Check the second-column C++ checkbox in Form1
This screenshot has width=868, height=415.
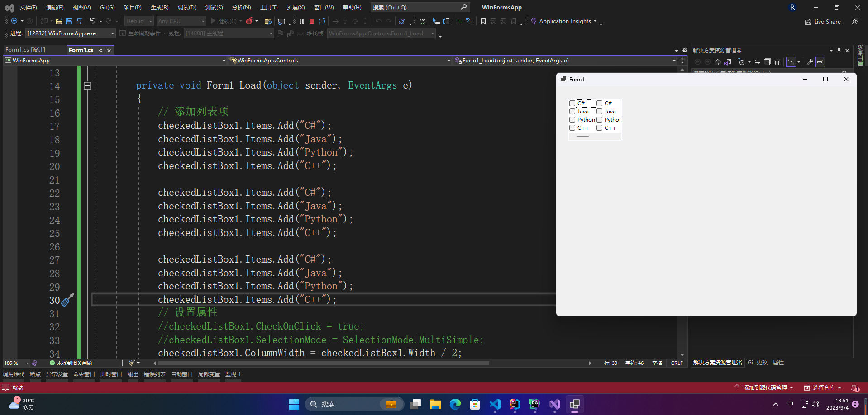click(x=600, y=128)
